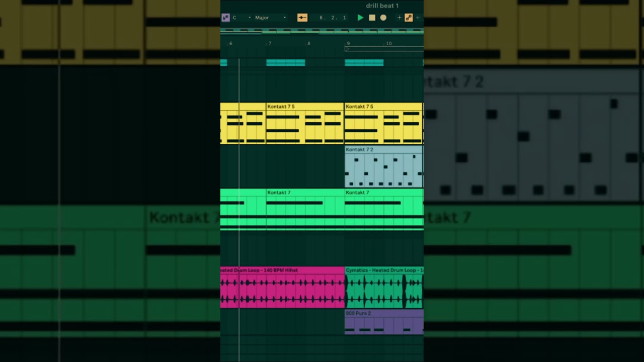
Task: Arm the Arrangement Record button
Action: (383, 18)
